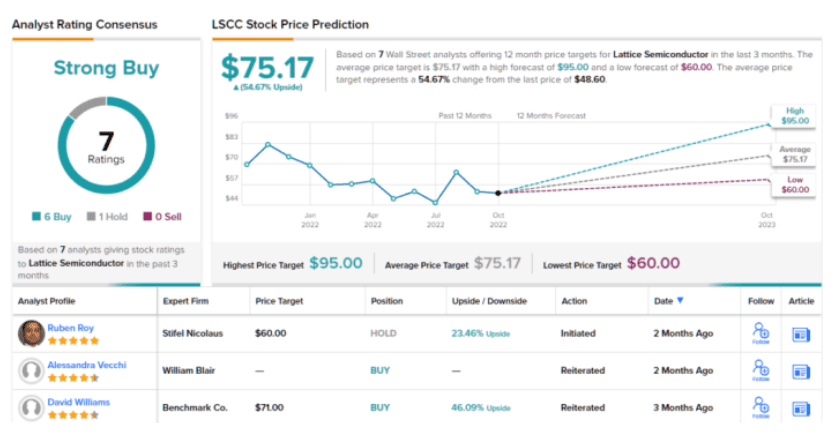Open the Ruben Roy profile link
Screen dimensions: 840x443
tap(71, 327)
